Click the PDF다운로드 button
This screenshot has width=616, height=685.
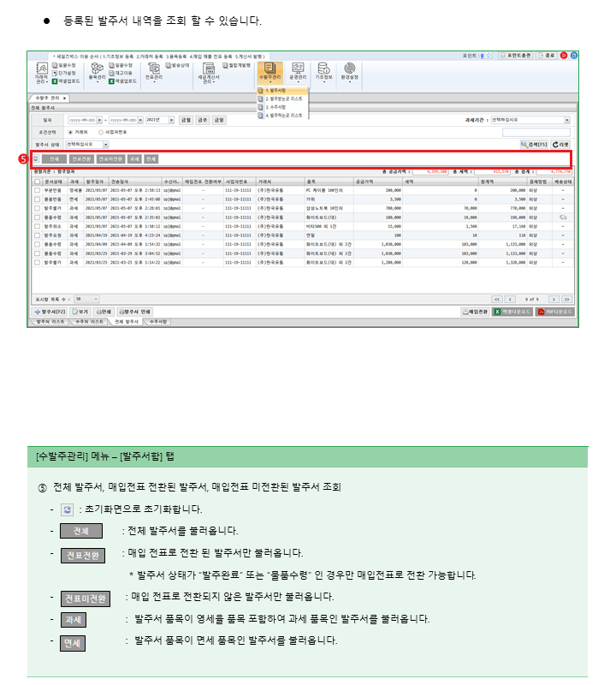coord(555,312)
